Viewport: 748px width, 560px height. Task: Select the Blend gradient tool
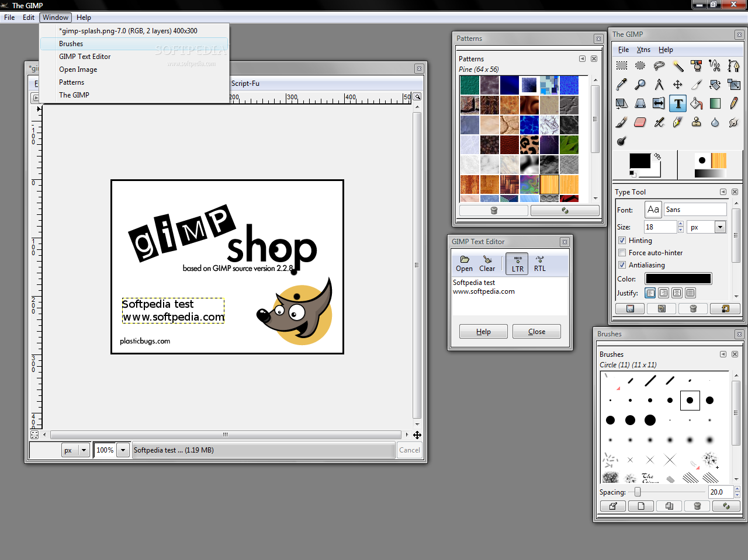click(x=715, y=103)
